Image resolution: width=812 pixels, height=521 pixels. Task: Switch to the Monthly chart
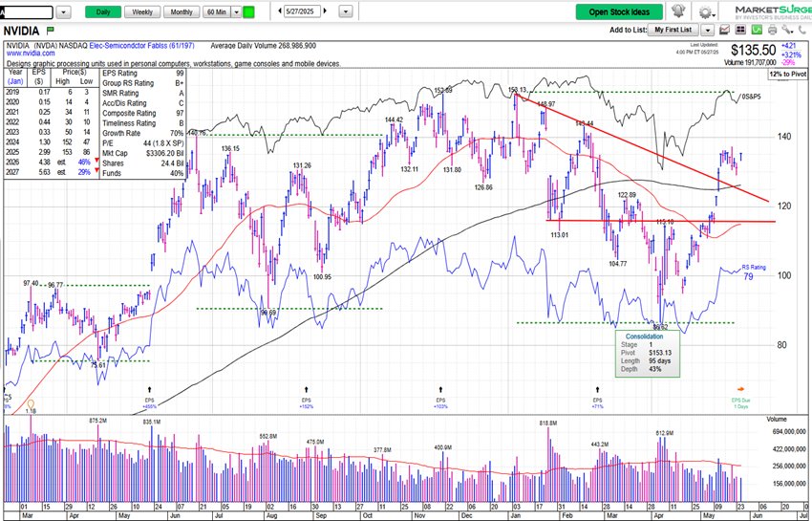point(182,11)
